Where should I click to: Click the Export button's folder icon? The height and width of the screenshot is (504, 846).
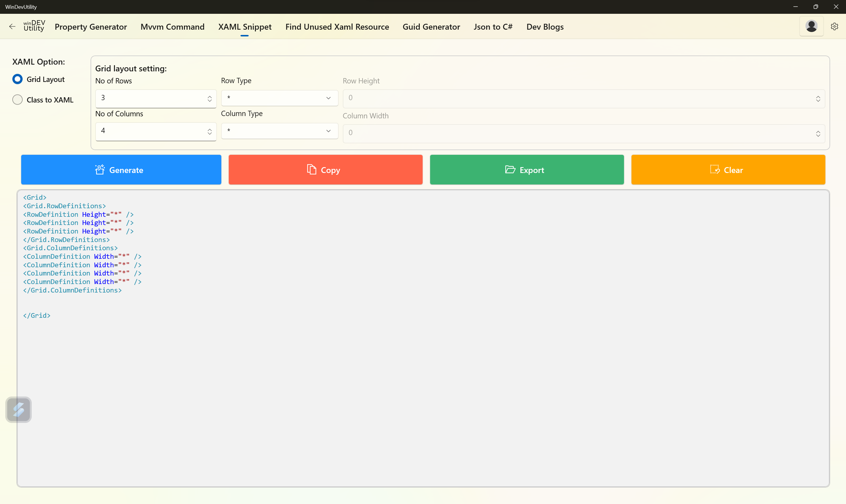click(x=510, y=169)
